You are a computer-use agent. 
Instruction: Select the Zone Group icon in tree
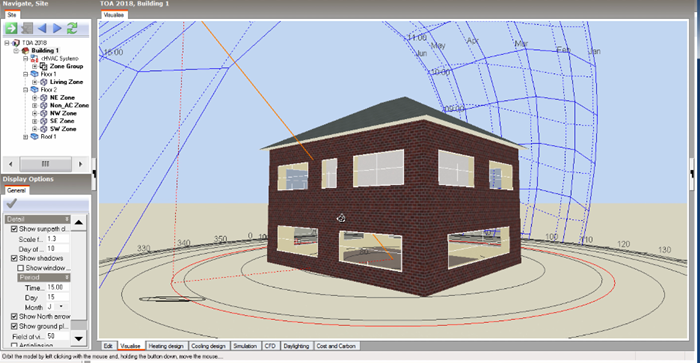(44, 66)
